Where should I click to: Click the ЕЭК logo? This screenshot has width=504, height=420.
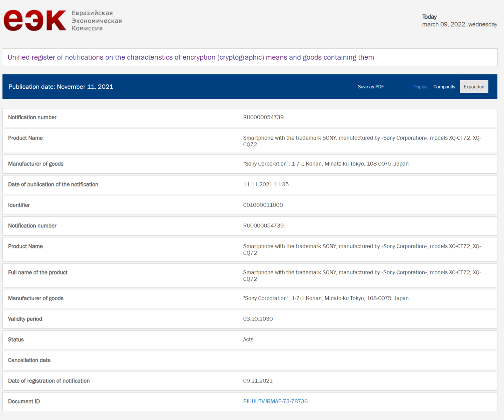coord(35,21)
